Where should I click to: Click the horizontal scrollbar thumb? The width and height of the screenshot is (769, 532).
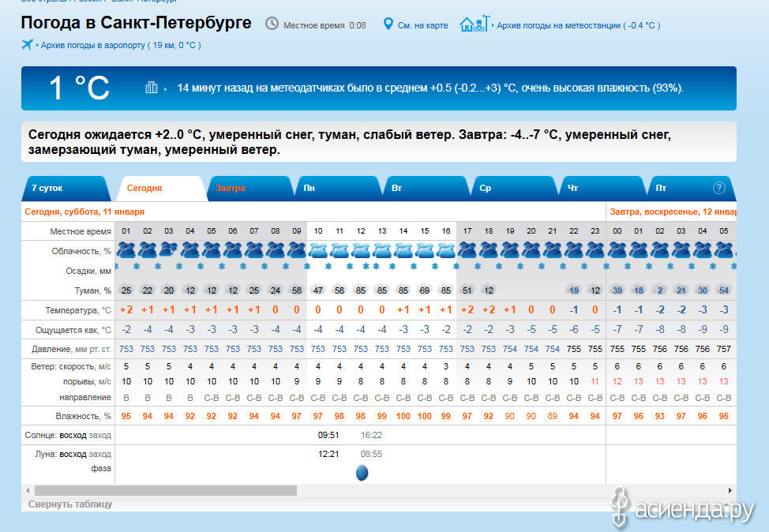coord(166,490)
